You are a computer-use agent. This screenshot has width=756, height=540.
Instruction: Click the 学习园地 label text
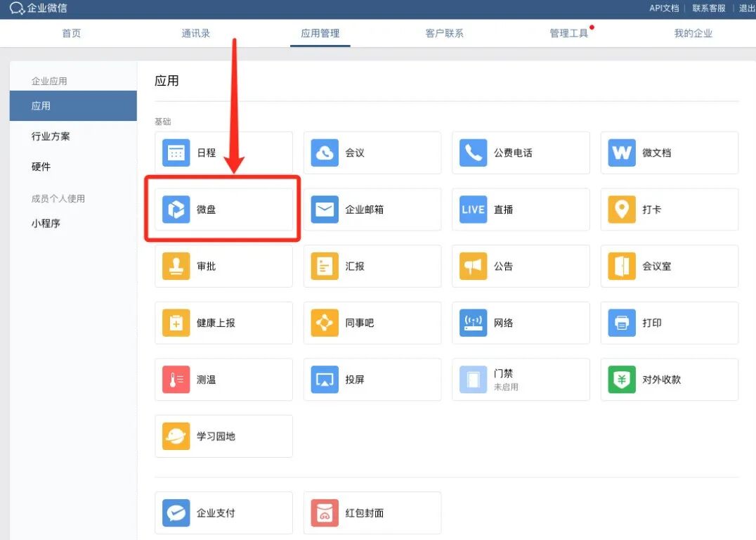coord(216,436)
